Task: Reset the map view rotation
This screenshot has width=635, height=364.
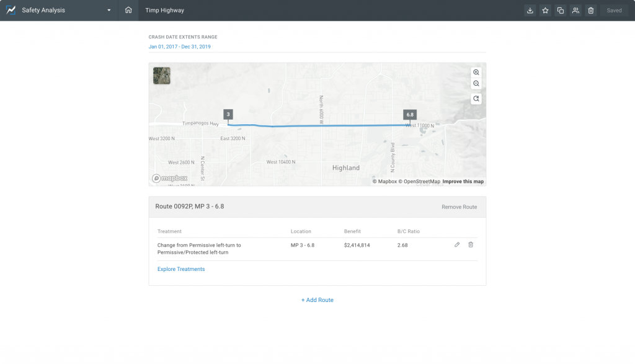Action: coord(476,99)
